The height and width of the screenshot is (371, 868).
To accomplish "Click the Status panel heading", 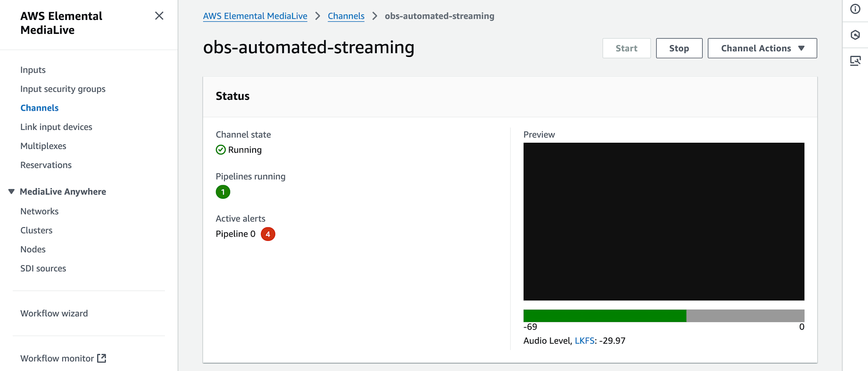I will pyautogui.click(x=233, y=96).
